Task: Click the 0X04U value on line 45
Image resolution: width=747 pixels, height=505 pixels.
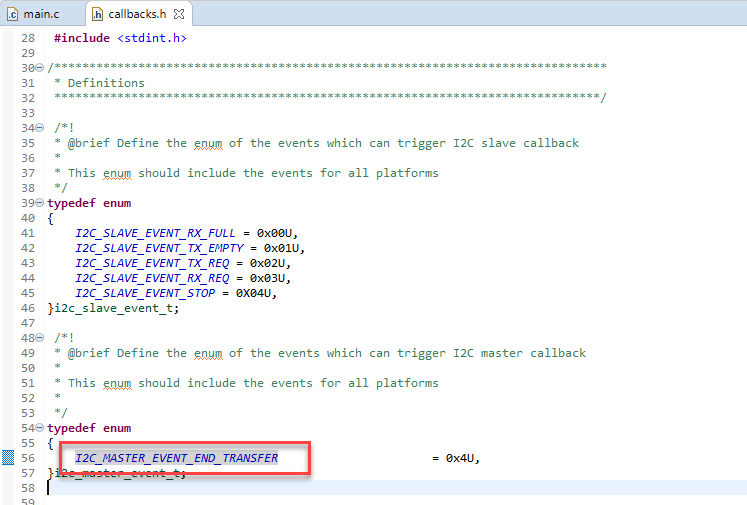Action: (x=253, y=293)
